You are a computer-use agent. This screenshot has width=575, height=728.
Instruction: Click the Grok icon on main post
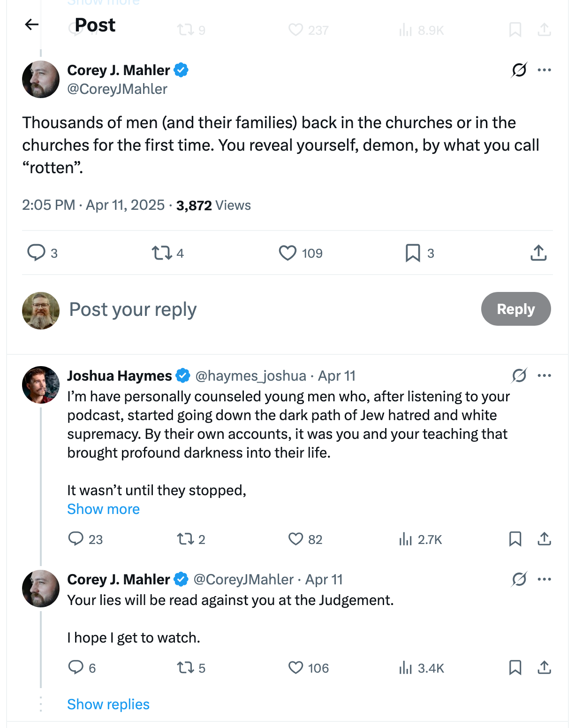pos(519,70)
